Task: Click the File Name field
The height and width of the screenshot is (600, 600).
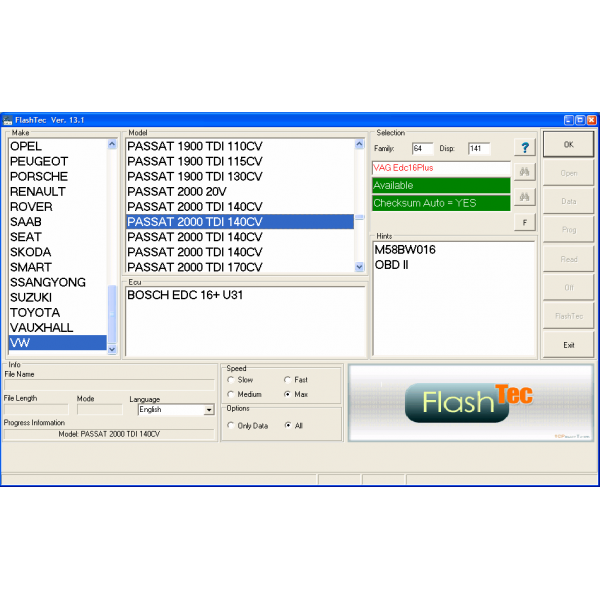Action: pos(109,385)
